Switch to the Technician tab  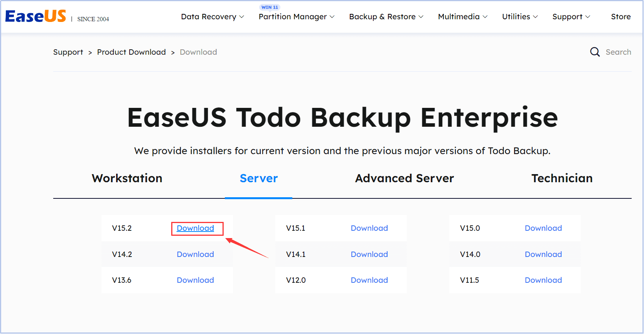point(561,178)
